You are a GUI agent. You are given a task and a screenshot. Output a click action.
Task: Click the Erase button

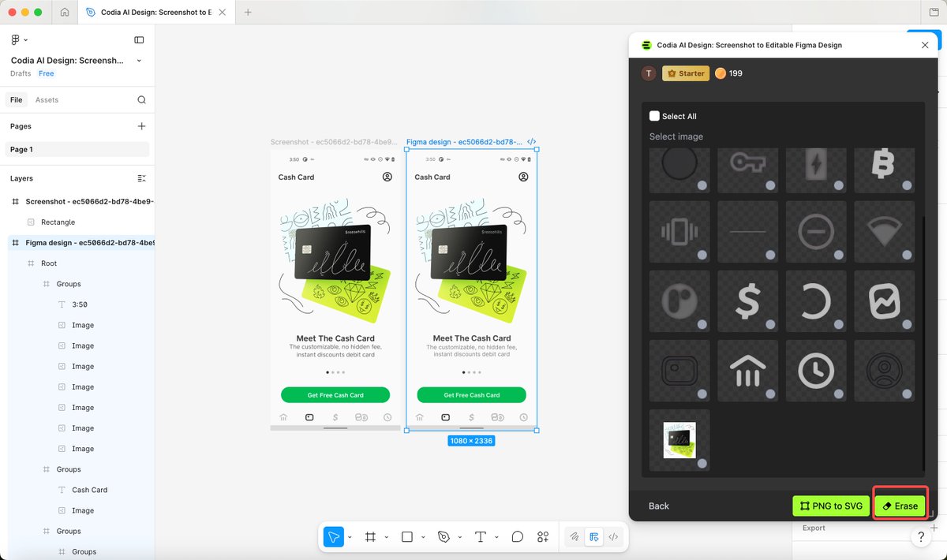point(900,506)
